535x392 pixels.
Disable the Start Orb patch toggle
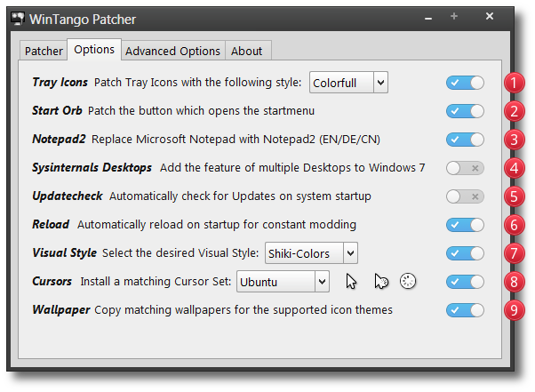coord(465,111)
